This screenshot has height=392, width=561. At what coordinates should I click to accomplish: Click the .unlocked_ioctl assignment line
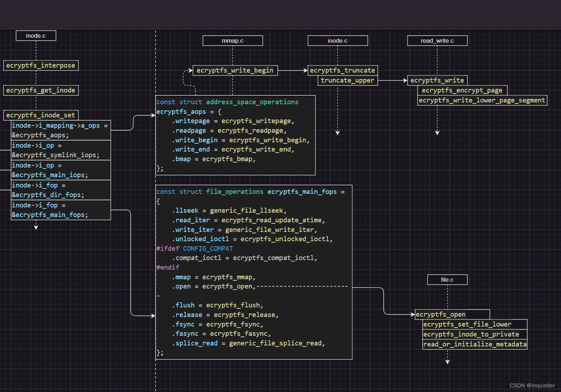[252, 239]
